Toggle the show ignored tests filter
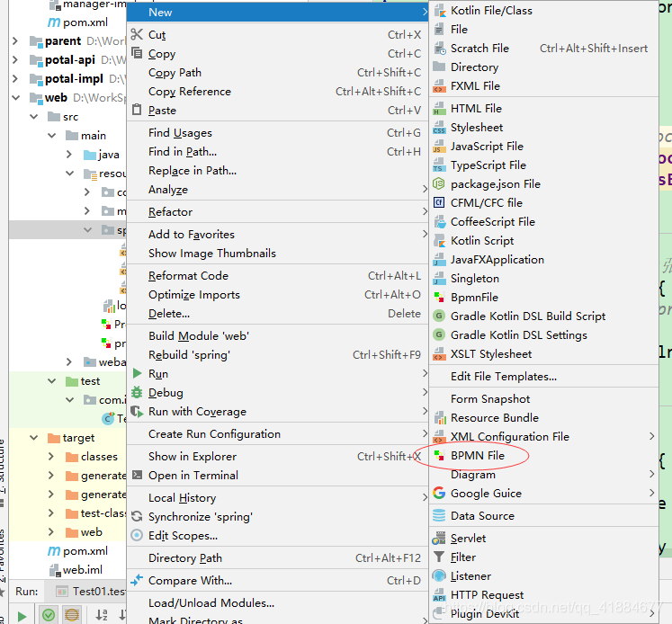The height and width of the screenshot is (624, 672). (x=72, y=615)
